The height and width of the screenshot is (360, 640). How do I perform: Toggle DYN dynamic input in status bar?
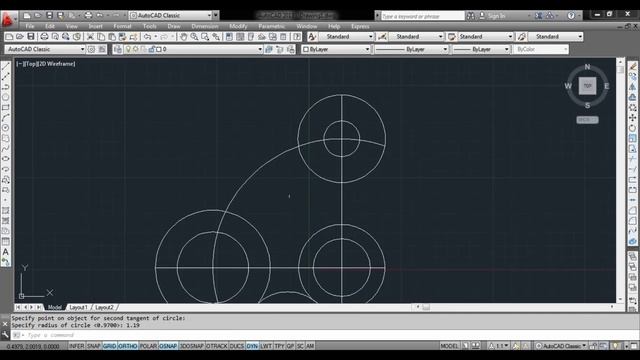pyautogui.click(x=252, y=346)
